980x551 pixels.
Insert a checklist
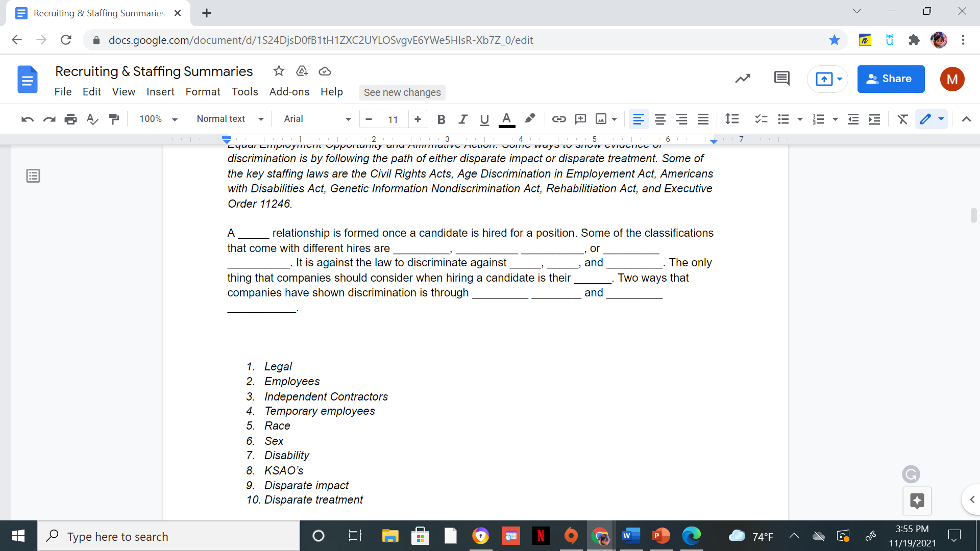tap(762, 119)
